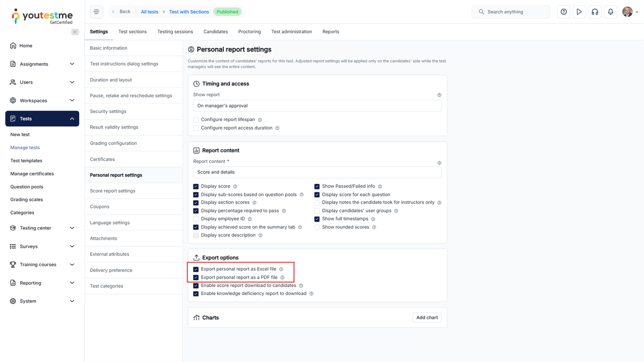Switch to the Test sections tab
Viewport: 644px width, 362px height.
(132, 32)
